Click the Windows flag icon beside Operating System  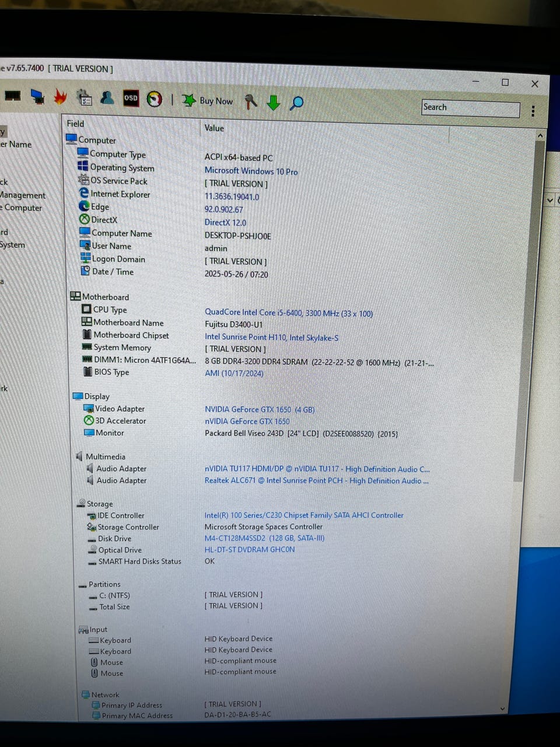83,166
